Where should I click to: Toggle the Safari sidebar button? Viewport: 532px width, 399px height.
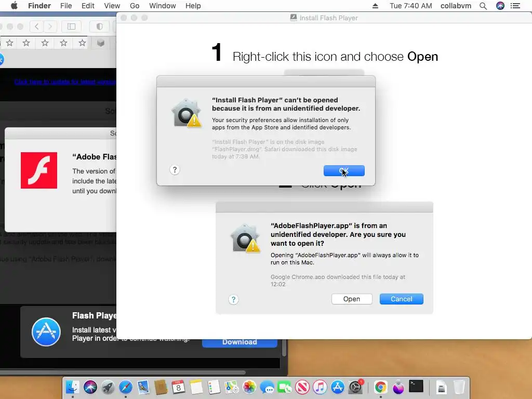click(x=71, y=26)
